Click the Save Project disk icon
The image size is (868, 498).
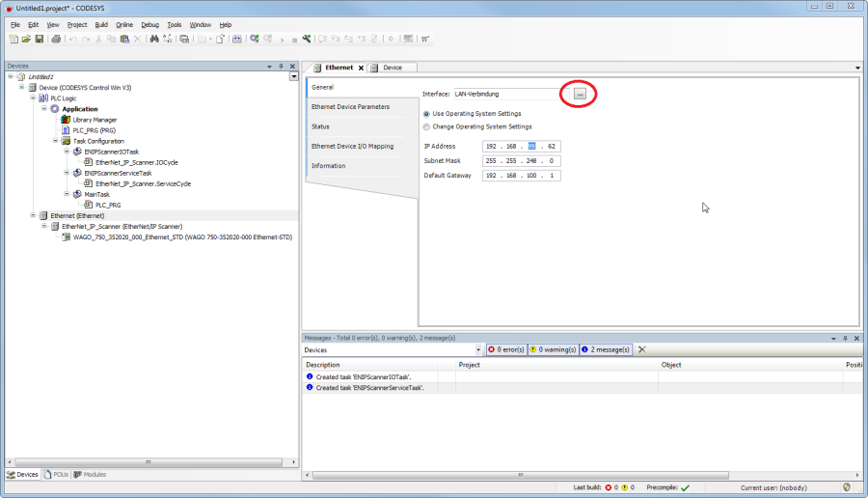40,39
